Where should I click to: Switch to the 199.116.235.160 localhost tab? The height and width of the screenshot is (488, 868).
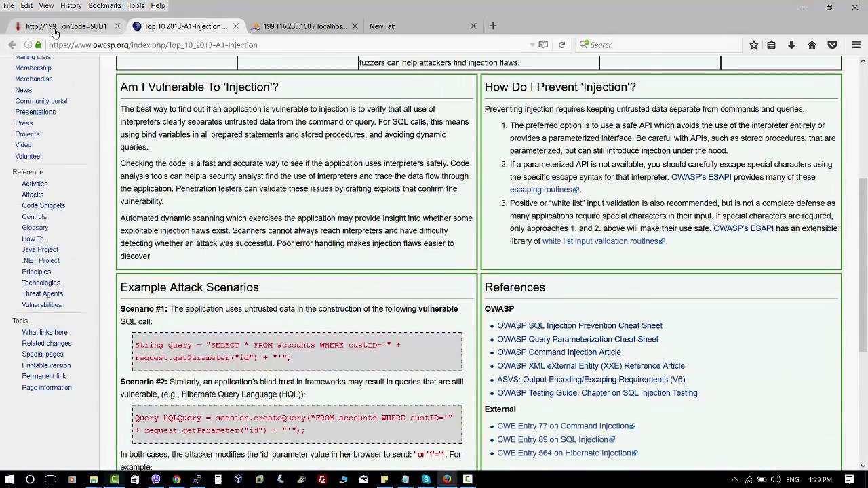tap(305, 26)
